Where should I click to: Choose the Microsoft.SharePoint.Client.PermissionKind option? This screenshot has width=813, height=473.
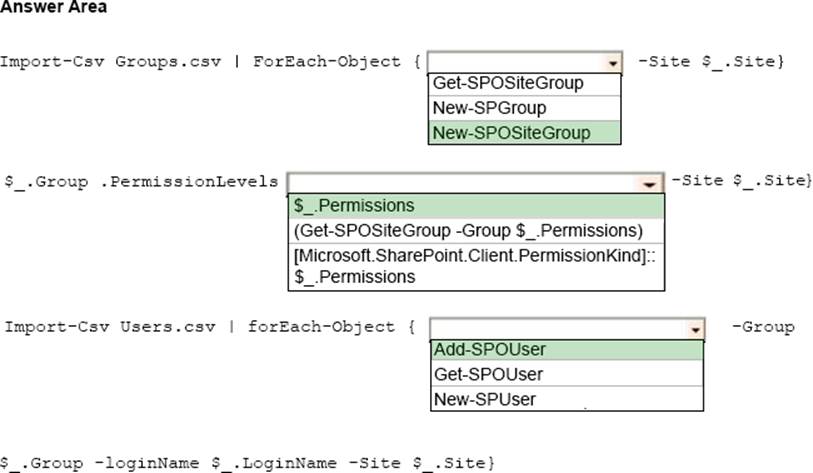(475, 266)
